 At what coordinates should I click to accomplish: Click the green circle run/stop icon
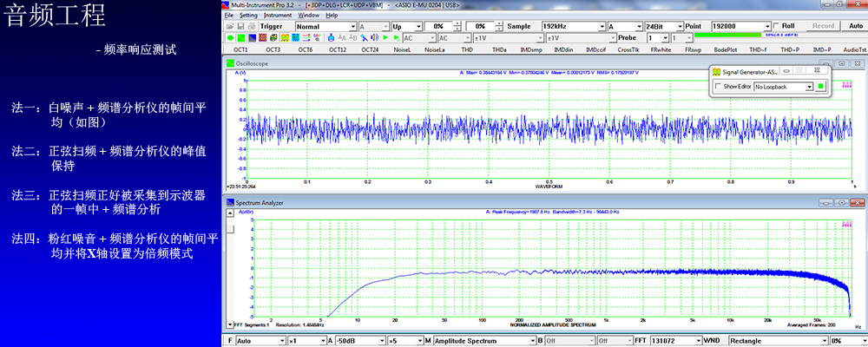(230, 37)
